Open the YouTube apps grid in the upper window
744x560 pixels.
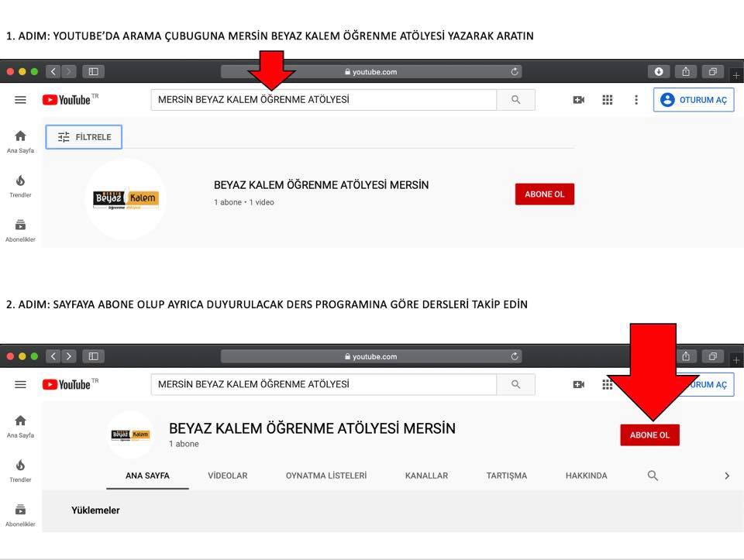pos(608,100)
